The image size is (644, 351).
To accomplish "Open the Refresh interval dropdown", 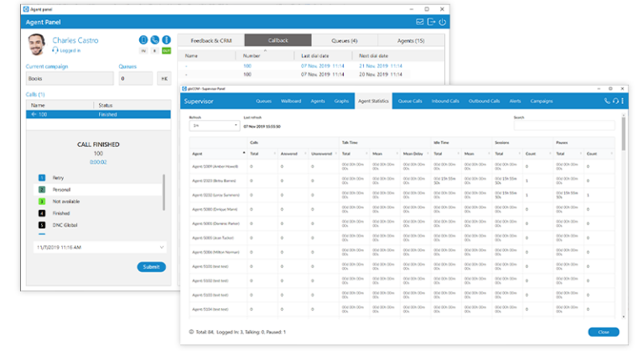I will pyautogui.click(x=214, y=126).
